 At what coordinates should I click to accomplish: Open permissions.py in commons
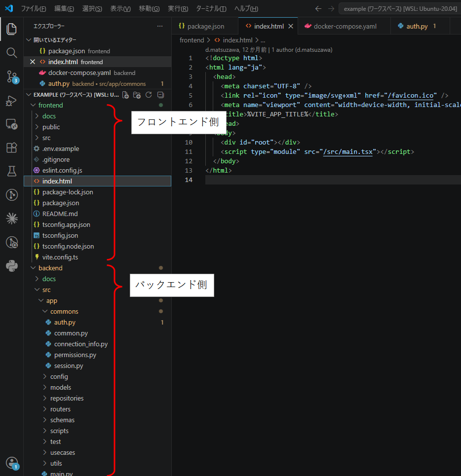[75, 355]
